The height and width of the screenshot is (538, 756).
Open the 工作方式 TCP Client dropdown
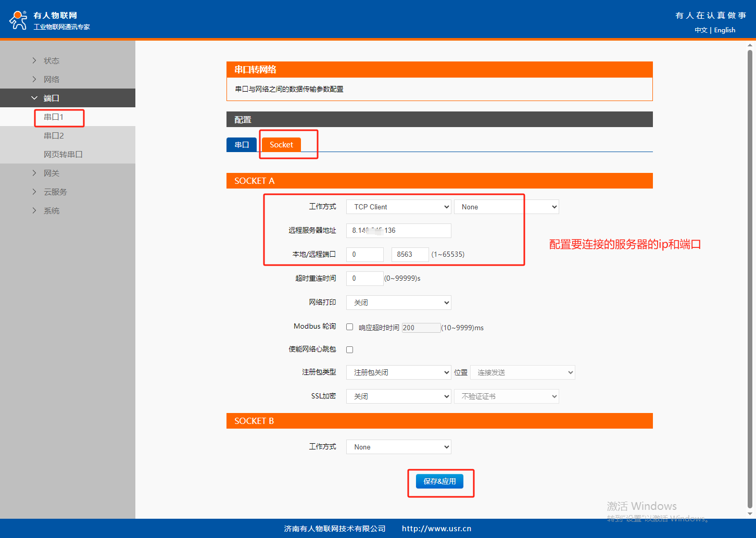(x=398, y=207)
